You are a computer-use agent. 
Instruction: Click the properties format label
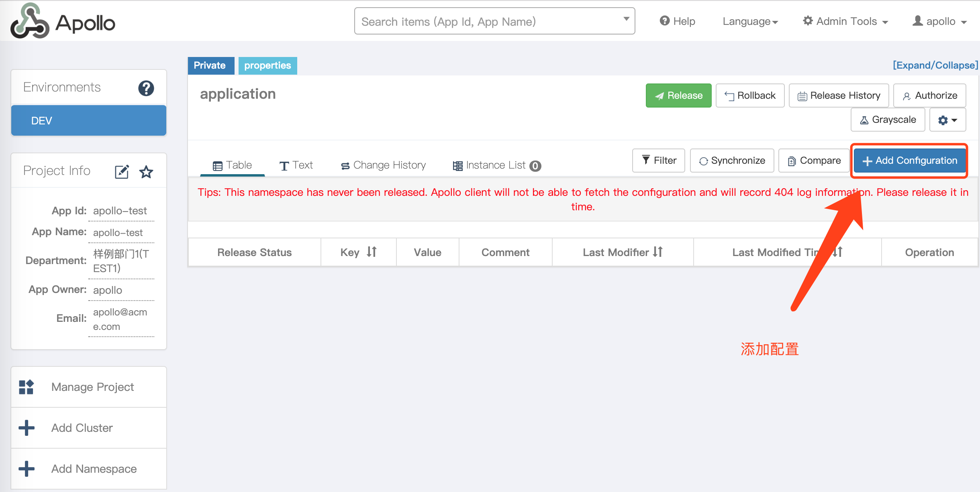(267, 65)
